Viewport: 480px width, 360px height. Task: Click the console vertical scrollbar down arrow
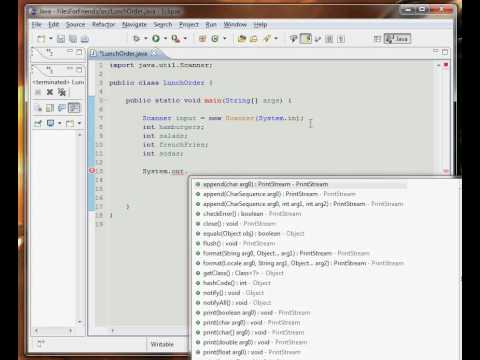[80, 322]
